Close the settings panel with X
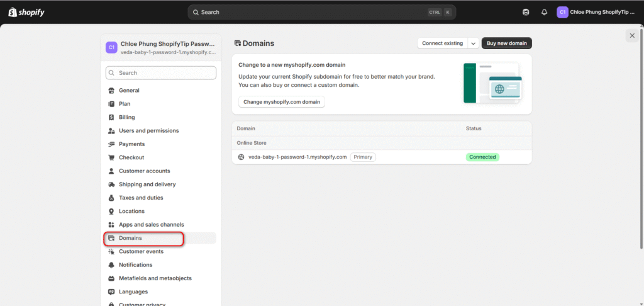Screen dimensions: 644x306 click(x=632, y=36)
